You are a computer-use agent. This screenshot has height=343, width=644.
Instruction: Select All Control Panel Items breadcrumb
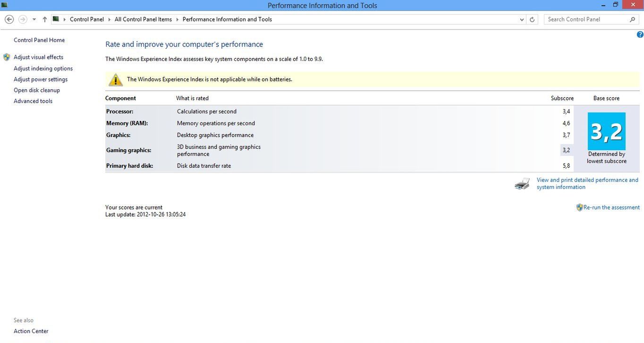pos(143,19)
